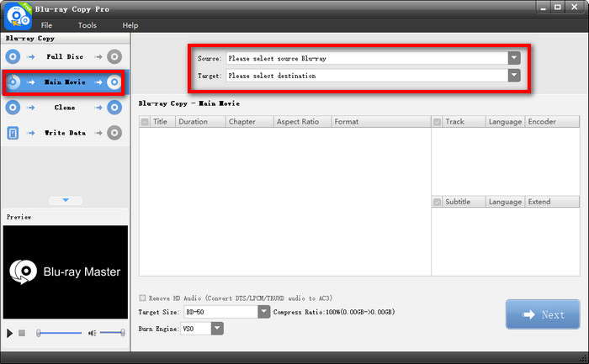
Task: Open the Source Blu-ray dropdown
Action: (514, 58)
